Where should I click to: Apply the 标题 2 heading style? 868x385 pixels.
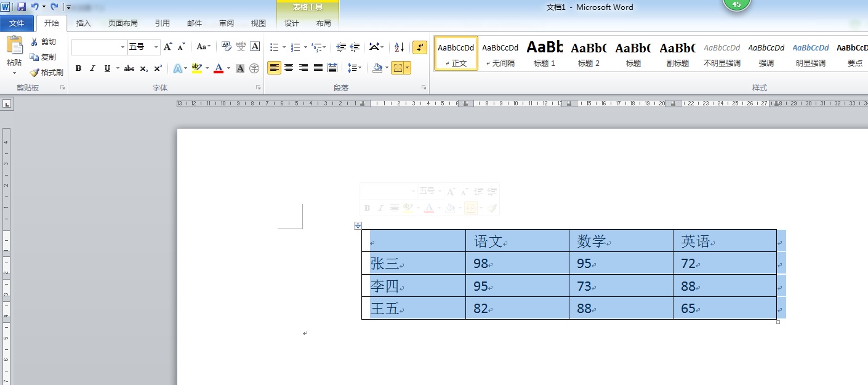pos(589,53)
